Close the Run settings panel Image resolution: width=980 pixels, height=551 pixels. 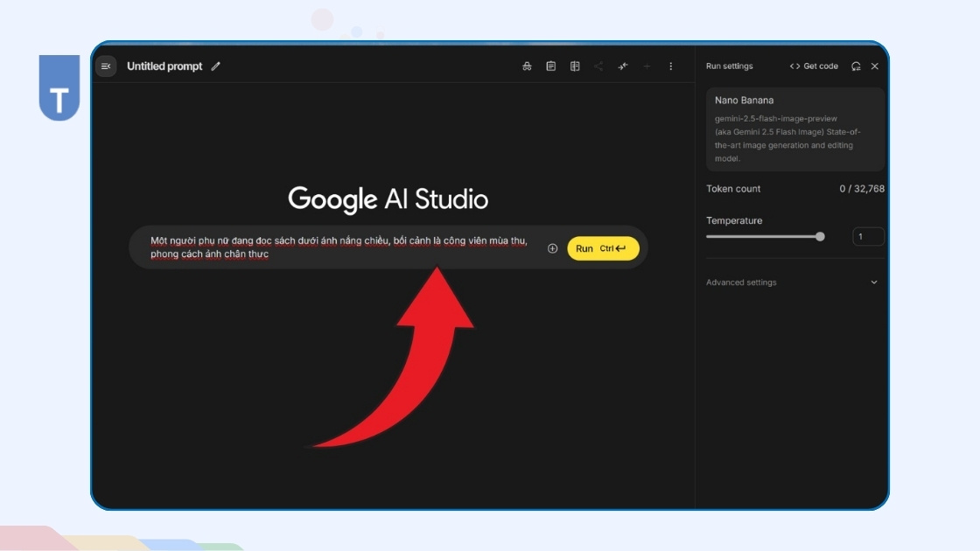coord(875,66)
